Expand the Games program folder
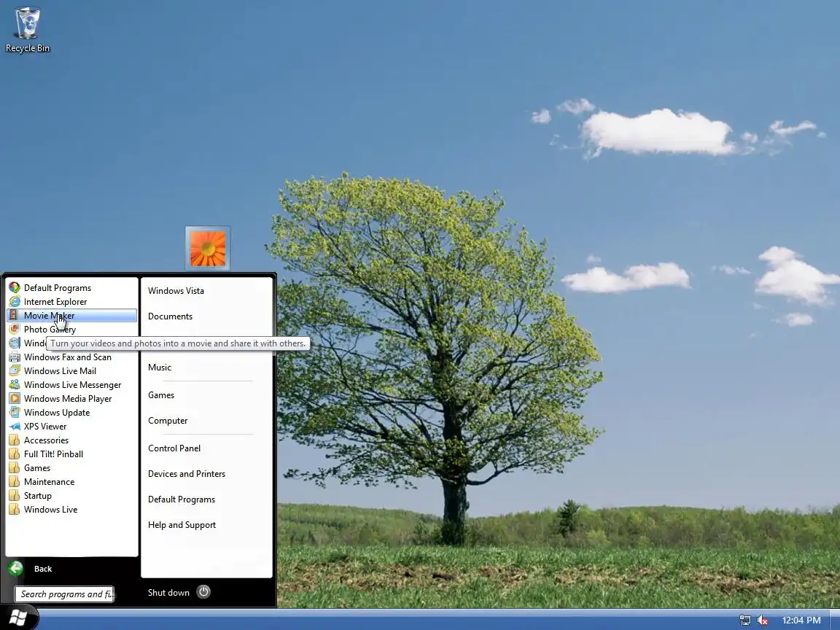 (71, 468)
